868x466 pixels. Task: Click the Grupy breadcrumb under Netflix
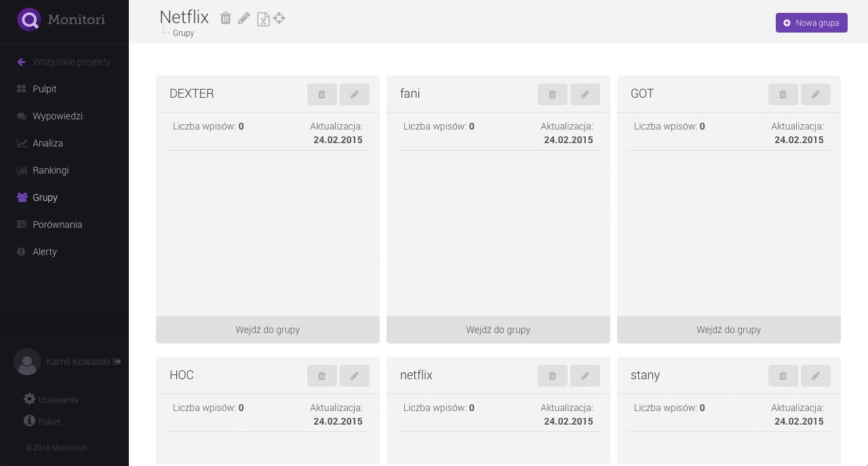point(183,33)
